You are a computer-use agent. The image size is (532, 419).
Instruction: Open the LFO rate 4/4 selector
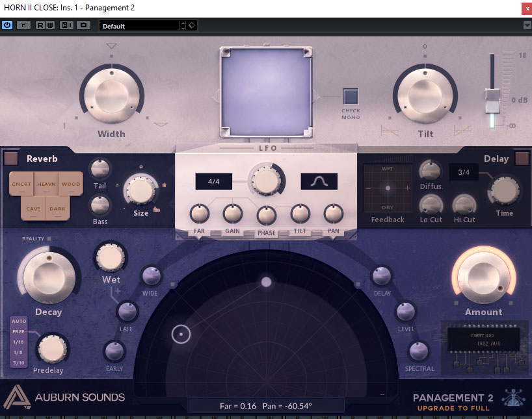tap(214, 182)
